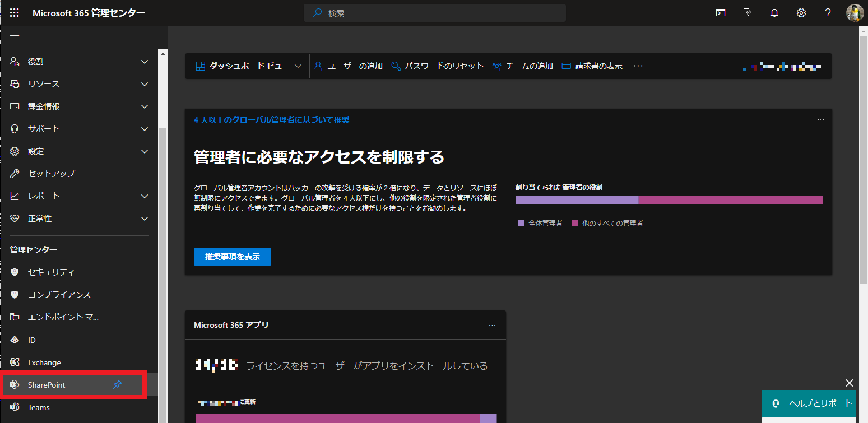Unpin SharePoint using pin icon
Image resolution: width=868 pixels, height=423 pixels.
click(x=117, y=385)
